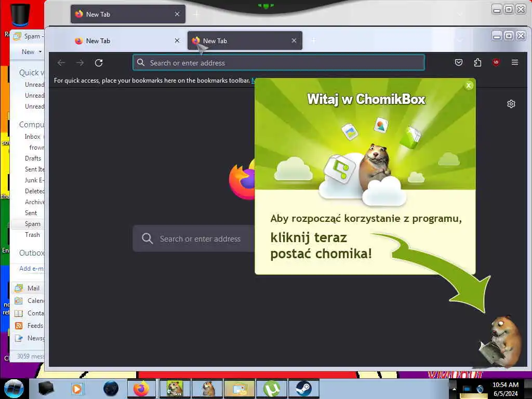Go back using the Firefox back arrow
Screen dimensions: 532x399
point(61,63)
